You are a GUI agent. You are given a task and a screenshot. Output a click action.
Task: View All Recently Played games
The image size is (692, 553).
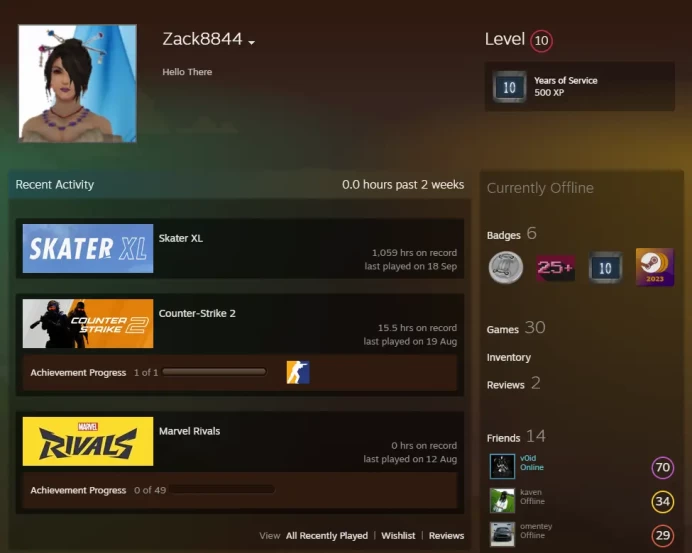click(x=327, y=535)
